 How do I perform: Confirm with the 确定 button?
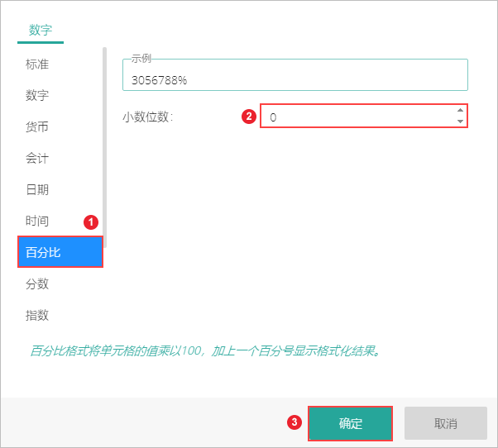tap(351, 423)
